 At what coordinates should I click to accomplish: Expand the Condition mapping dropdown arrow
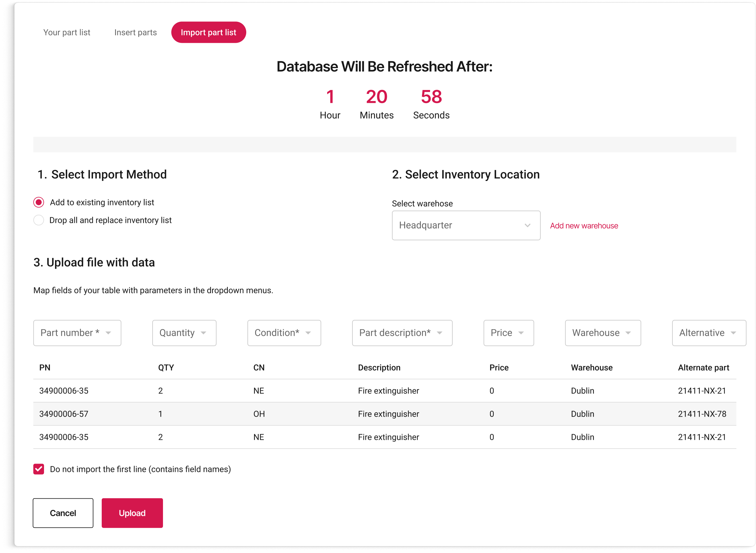[308, 333]
